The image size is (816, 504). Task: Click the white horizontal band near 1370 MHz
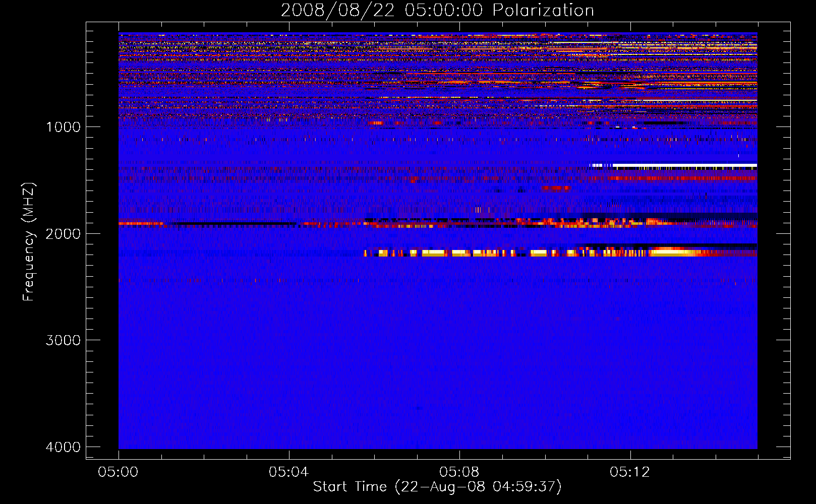(673, 165)
